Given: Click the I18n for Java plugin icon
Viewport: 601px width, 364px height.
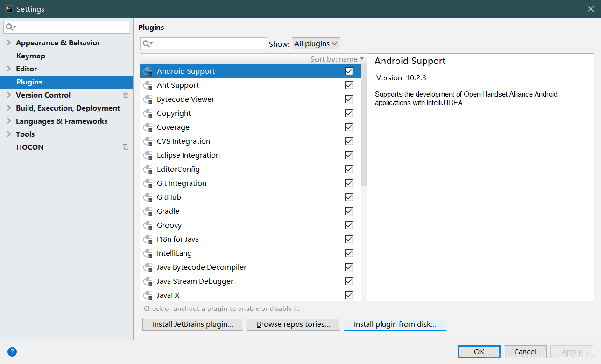Looking at the screenshot, I should 148,239.
